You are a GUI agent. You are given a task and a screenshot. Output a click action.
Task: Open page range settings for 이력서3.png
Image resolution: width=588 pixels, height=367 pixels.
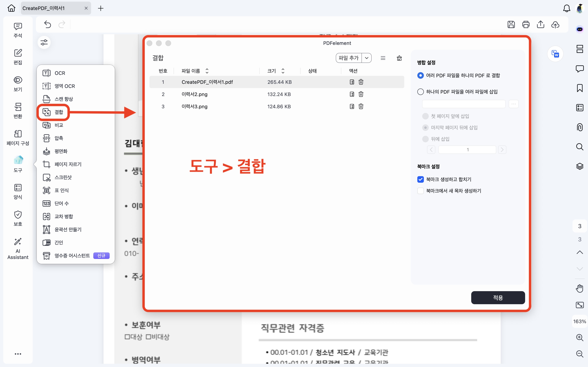tap(352, 106)
